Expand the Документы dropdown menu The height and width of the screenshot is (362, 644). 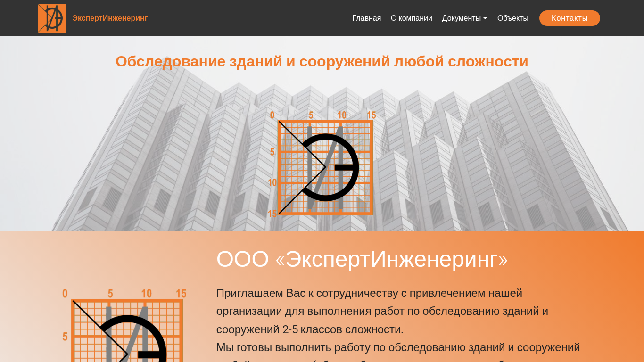click(x=464, y=18)
